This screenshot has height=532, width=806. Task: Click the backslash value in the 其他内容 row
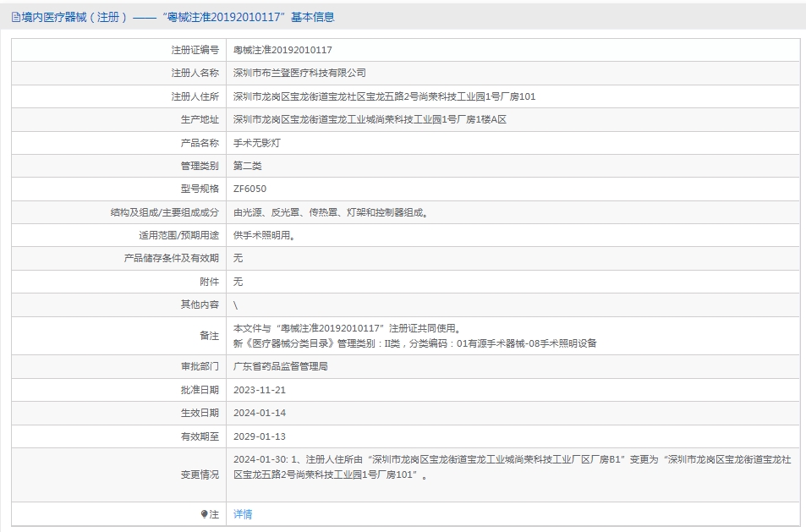pyautogui.click(x=235, y=304)
